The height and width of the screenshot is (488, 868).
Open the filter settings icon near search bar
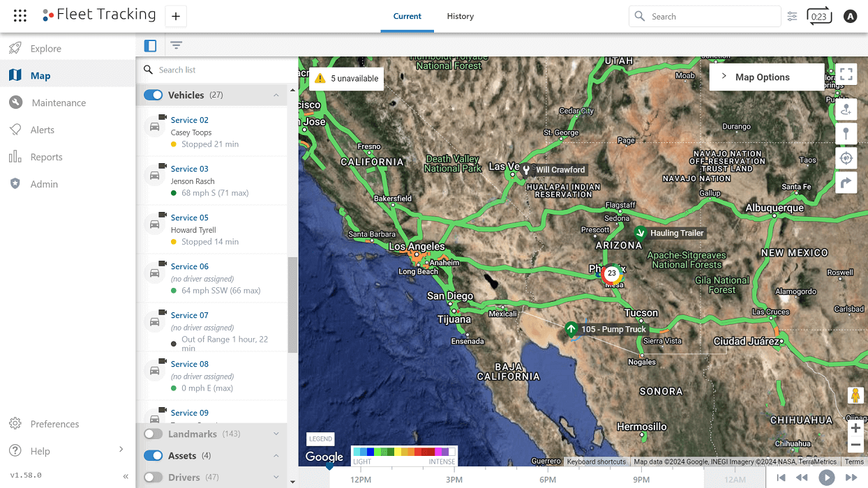(x=792, y=16)
